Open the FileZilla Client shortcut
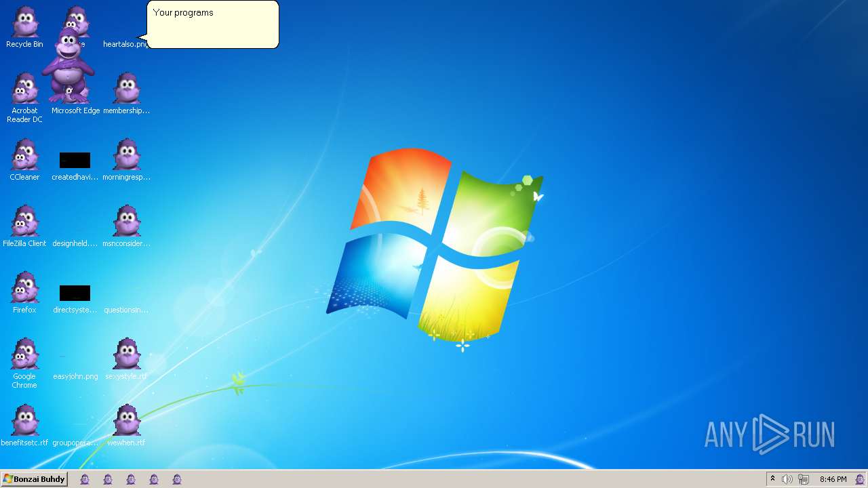Viewport: 868px width, 488px height. click(24, 226)
